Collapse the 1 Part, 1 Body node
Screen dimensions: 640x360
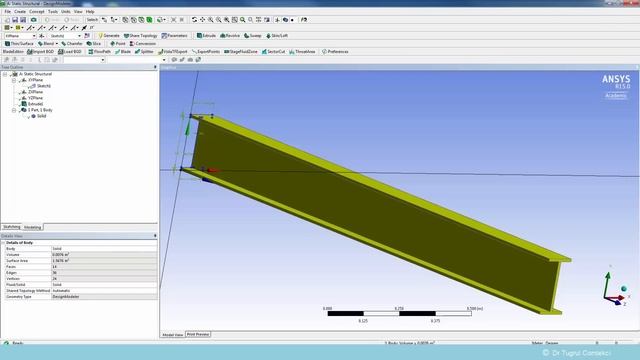(14, 110)
